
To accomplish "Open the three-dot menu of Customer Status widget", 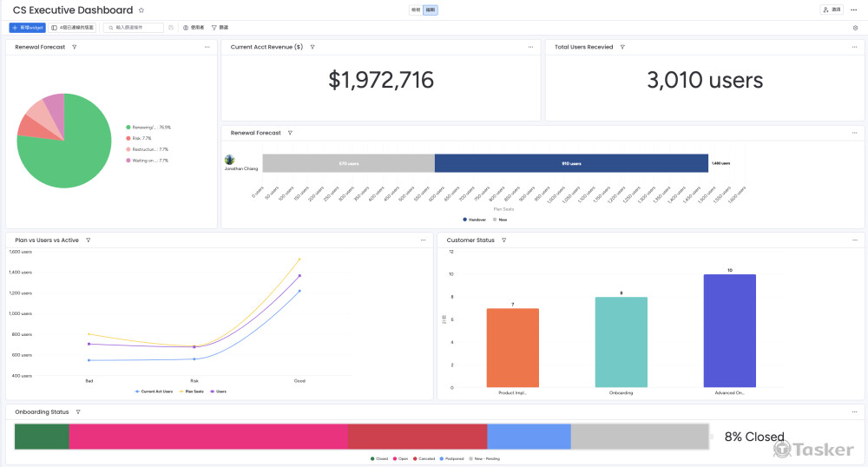I will (854, 240).
